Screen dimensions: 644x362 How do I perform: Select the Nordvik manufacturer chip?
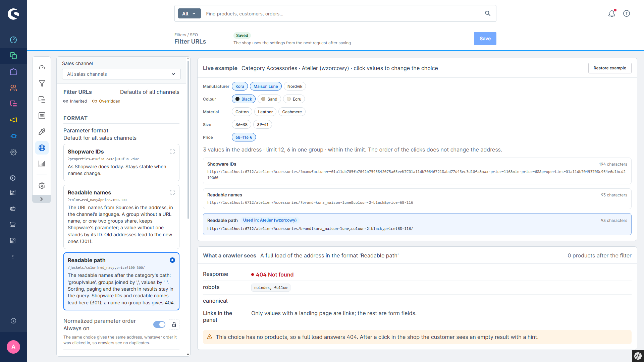[295, 86]
